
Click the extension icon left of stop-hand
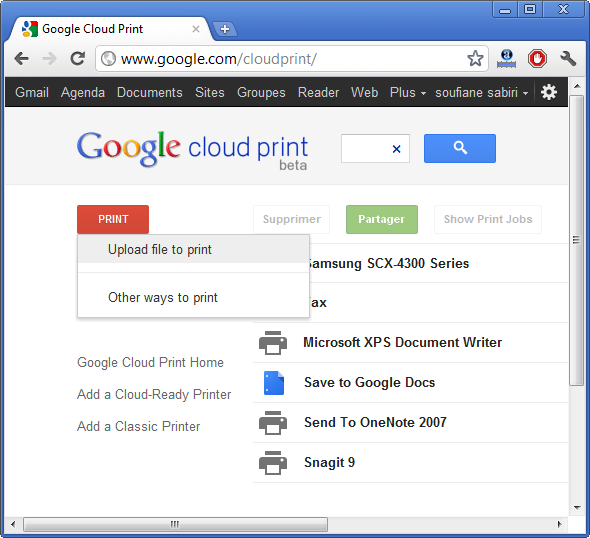(x=506, y=59)
